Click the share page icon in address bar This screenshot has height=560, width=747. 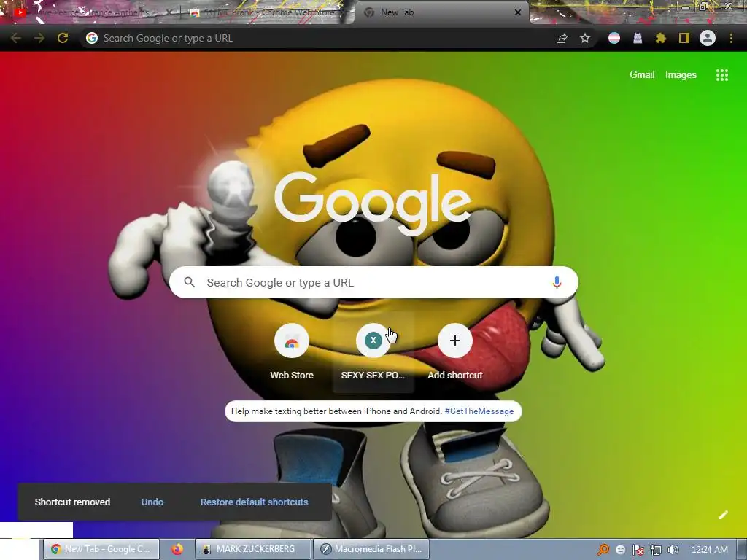562,38
